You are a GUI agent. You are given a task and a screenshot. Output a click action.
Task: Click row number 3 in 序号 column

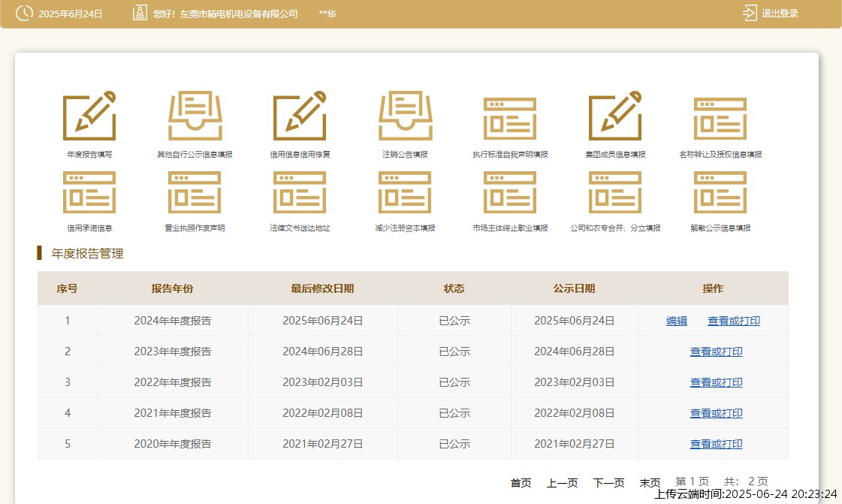tap(68, 382)
